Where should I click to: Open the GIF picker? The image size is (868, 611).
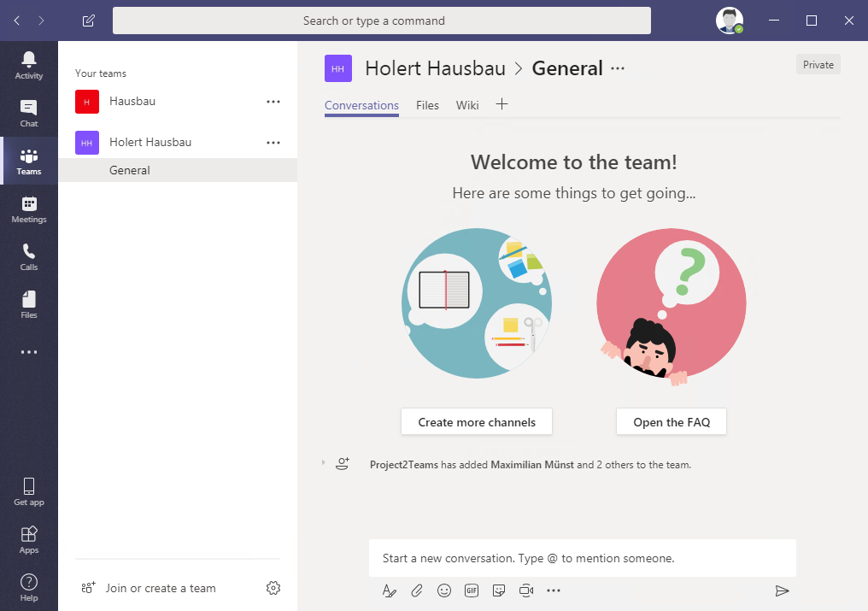tap(472, 590)
